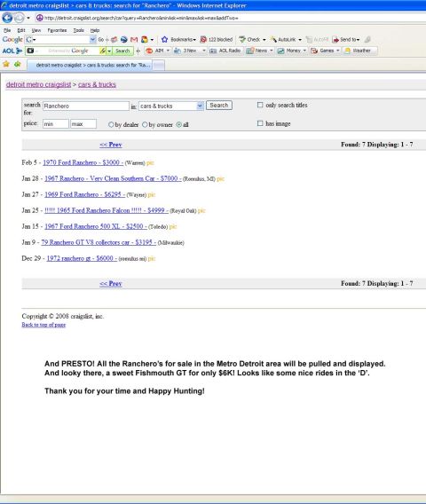Screen dimensions: 426x504
Task: Select the by owner radio button
Action: click(x=145, y=124)
